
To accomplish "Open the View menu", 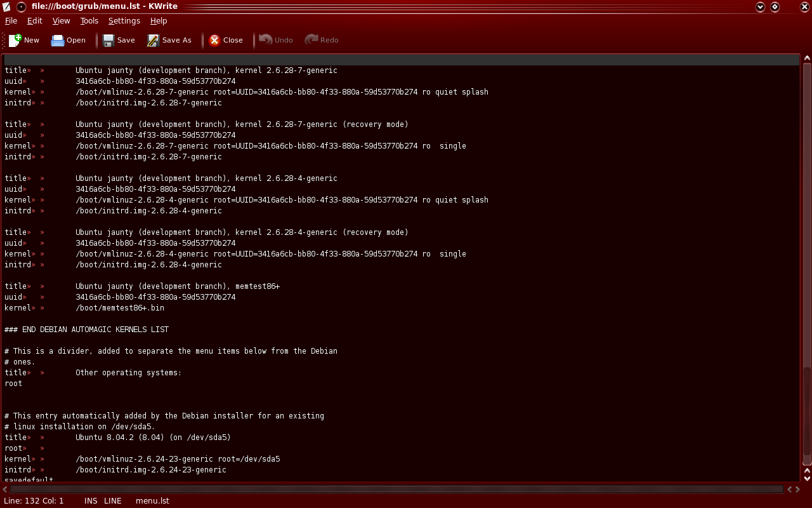I will pos(62,21).
